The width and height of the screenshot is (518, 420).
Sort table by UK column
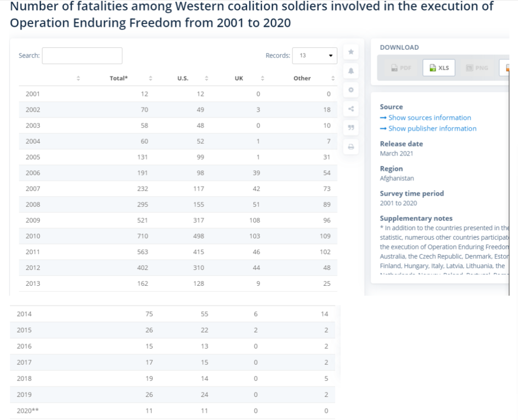pos(262,78)
